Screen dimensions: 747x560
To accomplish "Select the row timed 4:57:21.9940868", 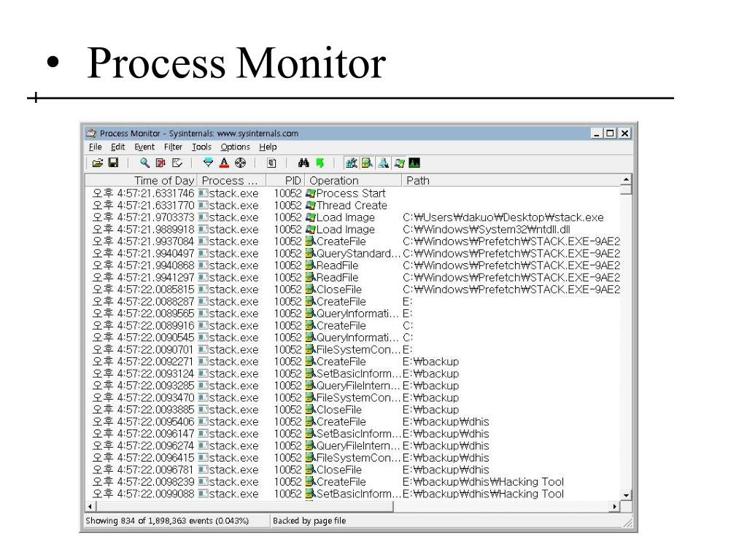I will coord(352,265).
